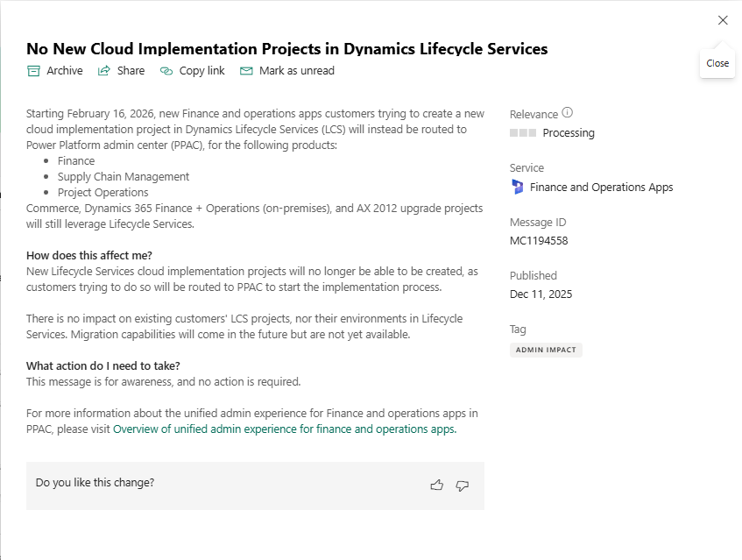The width and height of the screenshot is (742, 560).
Task: Click the Copy link chain icon
Action: point(166,71)
